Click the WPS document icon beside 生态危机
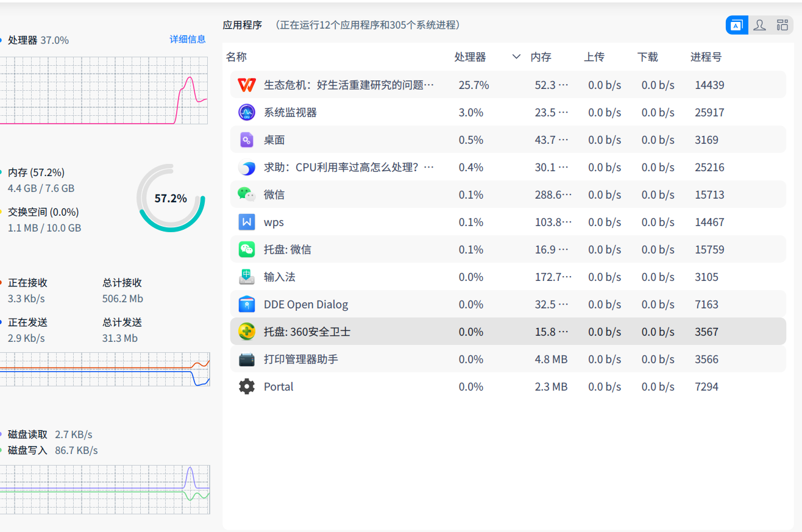 [246, 85]
